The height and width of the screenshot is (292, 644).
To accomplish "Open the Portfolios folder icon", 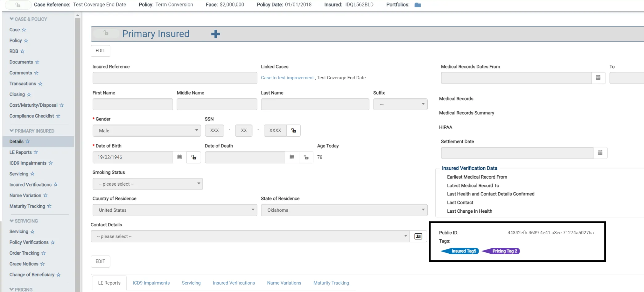I will point(418,5).
